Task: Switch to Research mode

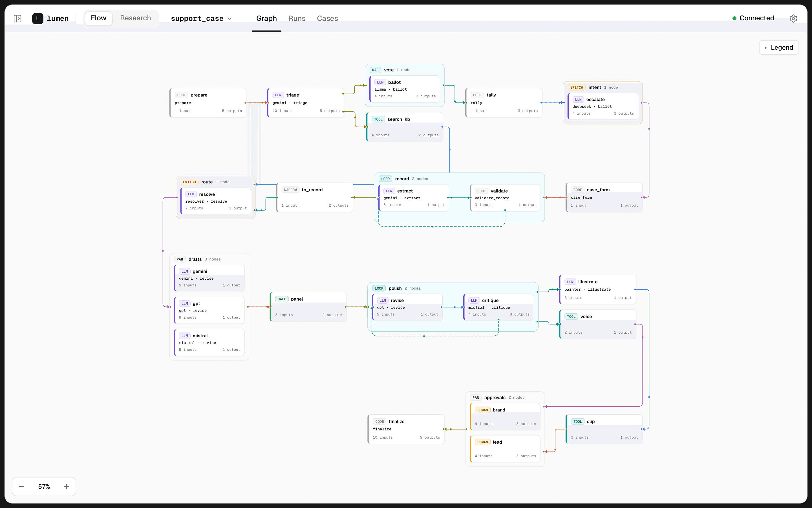Action: coord(136,18)
